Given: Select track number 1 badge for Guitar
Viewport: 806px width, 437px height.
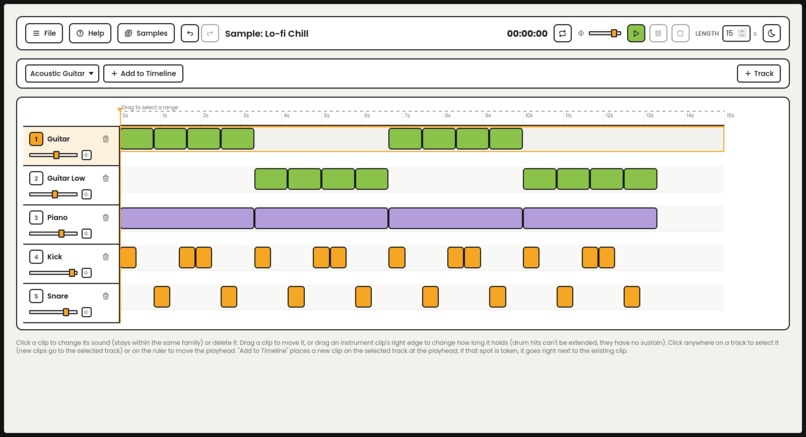Looking at the screenshot, I should (x=36, y=139).
